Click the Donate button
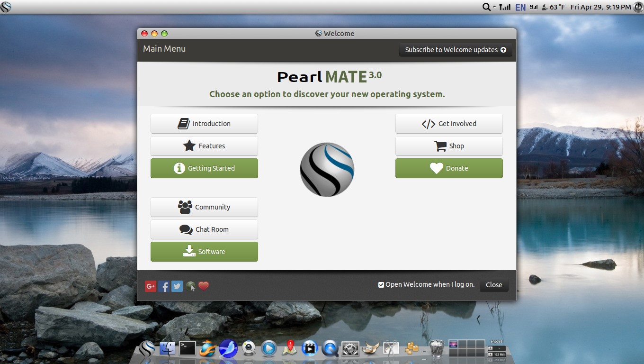Viewport: 644px width, 364px height. 448,168
